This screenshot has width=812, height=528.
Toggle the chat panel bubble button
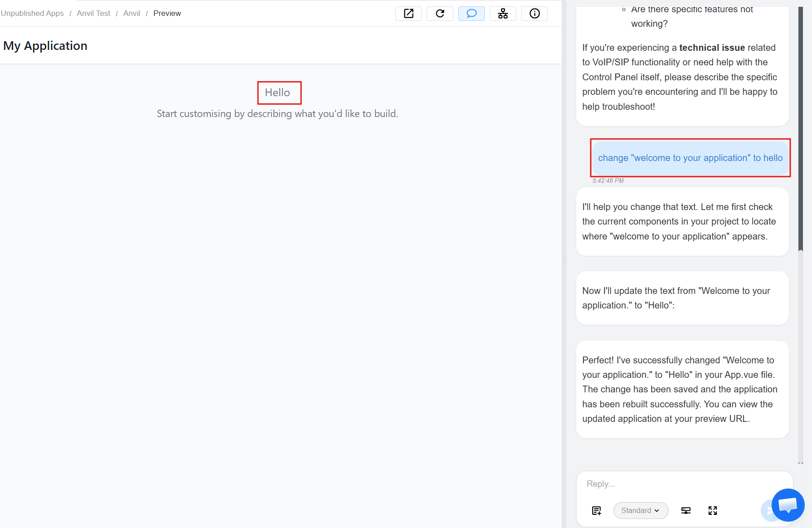pyautogui.click(x=471, y=14)
